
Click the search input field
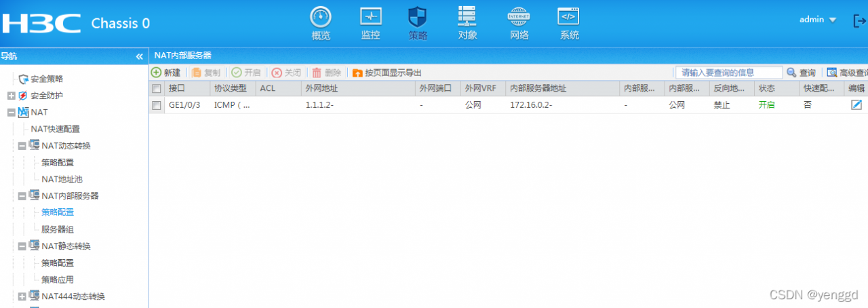[728, 73]
